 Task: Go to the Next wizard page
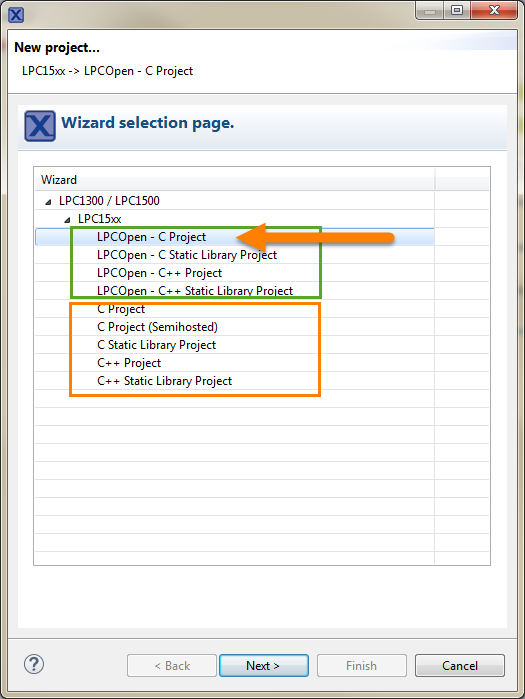tap(264, 666)
